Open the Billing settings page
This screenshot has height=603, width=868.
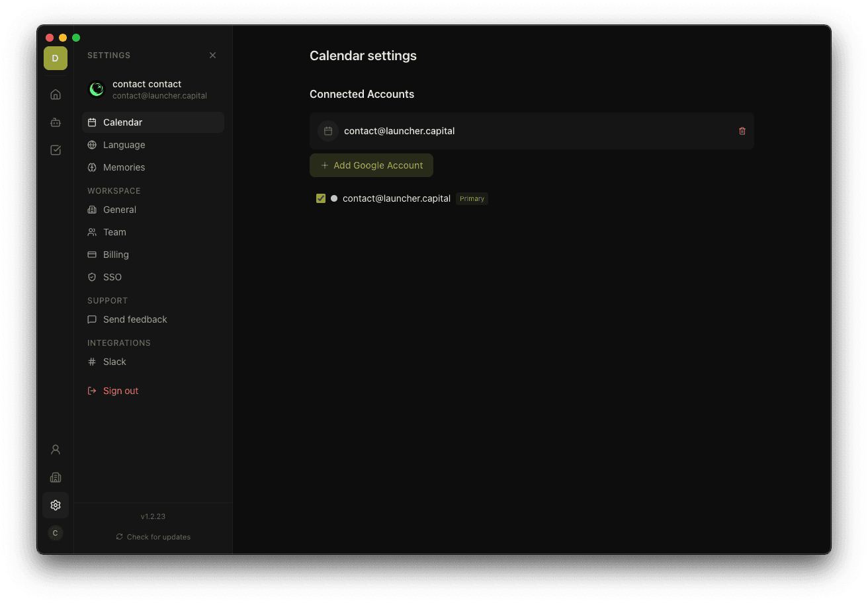tap(116, 255)
